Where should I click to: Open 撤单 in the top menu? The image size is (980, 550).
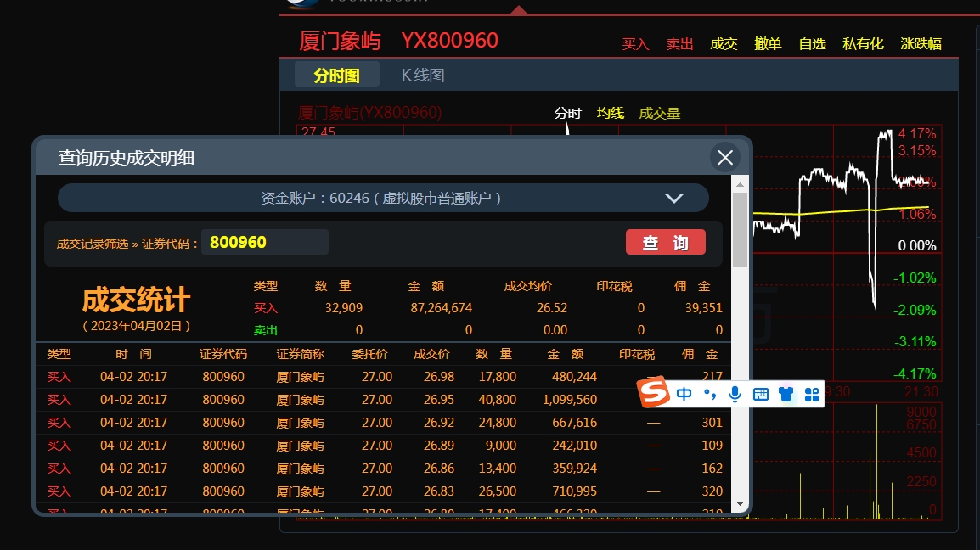tap(769, 44)
